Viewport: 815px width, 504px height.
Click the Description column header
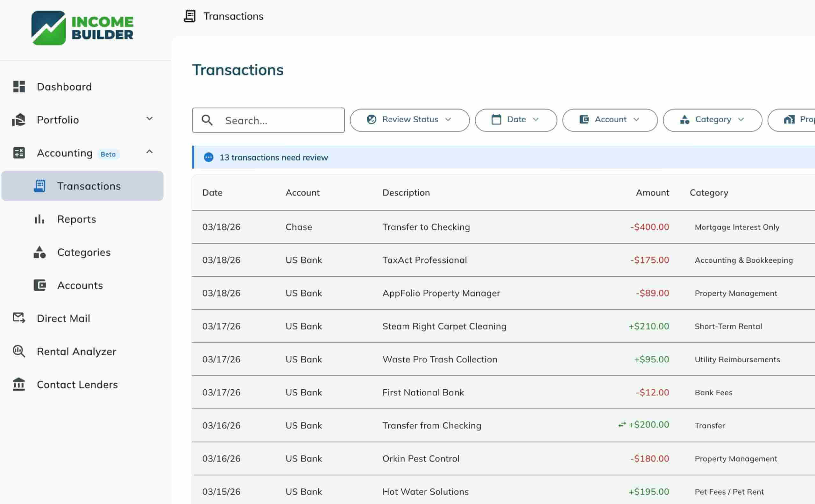tap(406, 192)
